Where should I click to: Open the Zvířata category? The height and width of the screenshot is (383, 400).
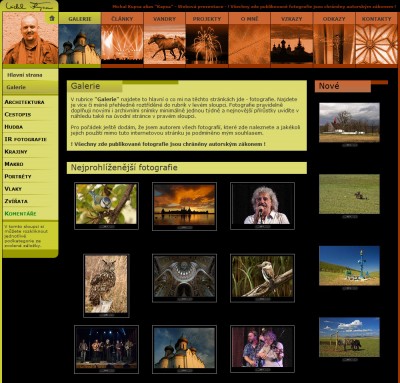[x=16, y=201]
